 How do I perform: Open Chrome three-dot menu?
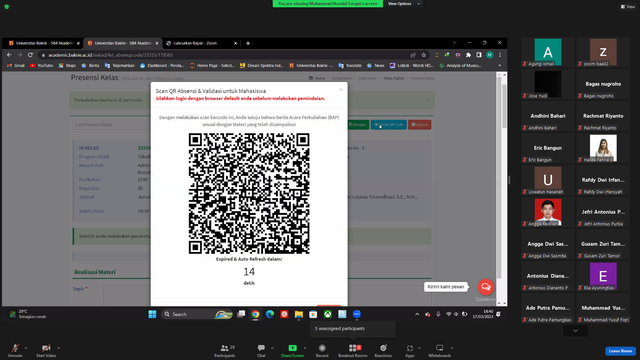500,55
